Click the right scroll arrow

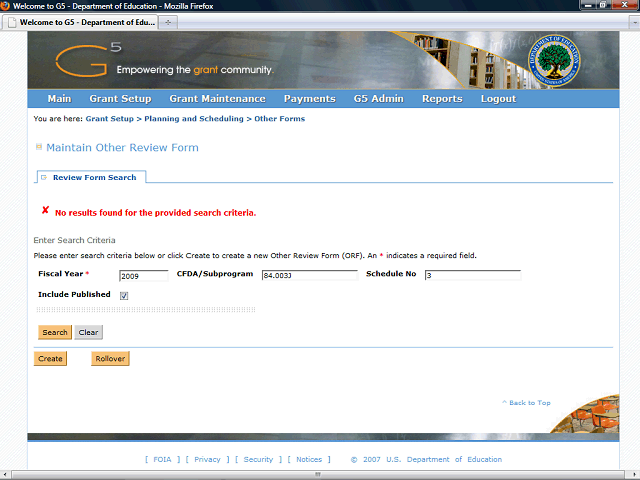[633, 475]
